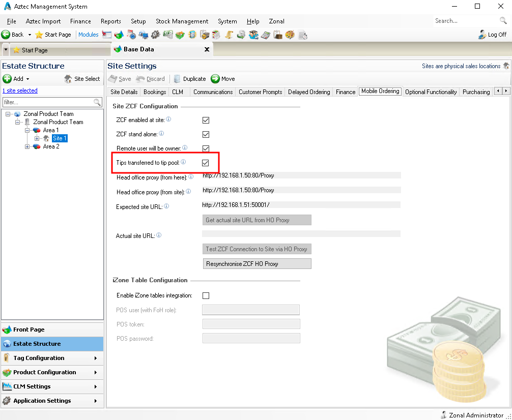Image resolution: width=512 pixels, height=420 pixels.
Task: Click the Modules toolbar label
Action: pos(88,35)
